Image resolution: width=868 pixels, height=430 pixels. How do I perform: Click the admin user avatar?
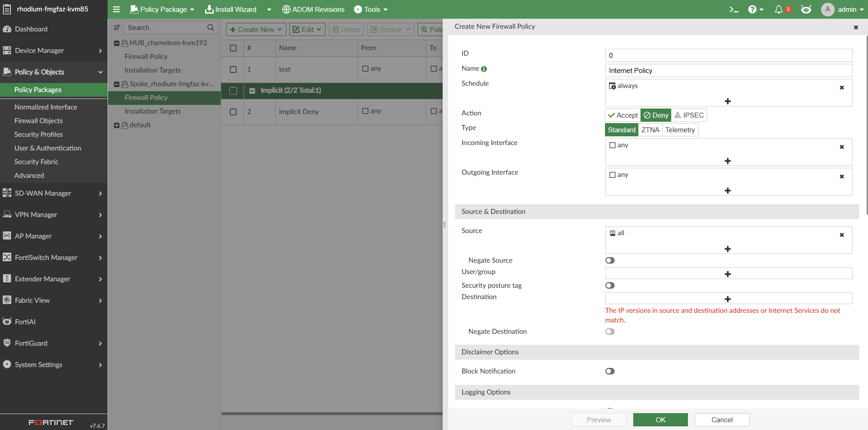tap(827, 9)
